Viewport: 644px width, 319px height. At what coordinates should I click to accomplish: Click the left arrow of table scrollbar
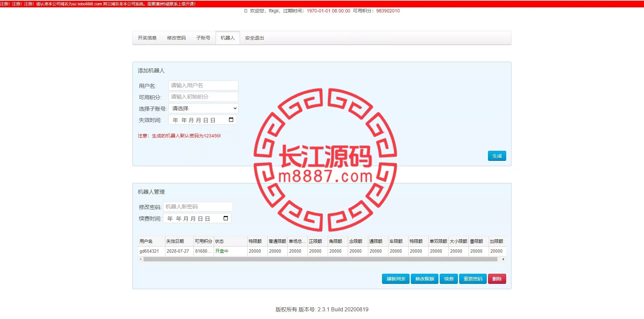pos(141,259)
